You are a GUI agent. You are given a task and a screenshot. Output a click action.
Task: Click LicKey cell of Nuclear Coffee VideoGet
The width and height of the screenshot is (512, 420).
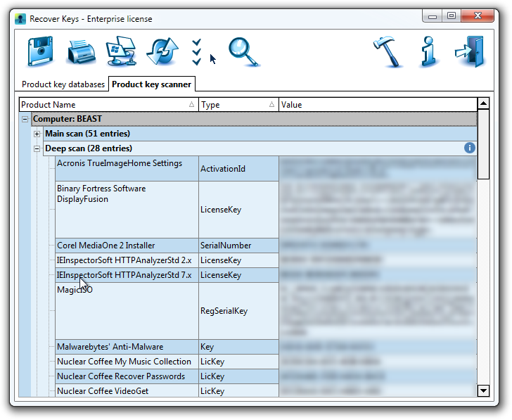point(238,390)
